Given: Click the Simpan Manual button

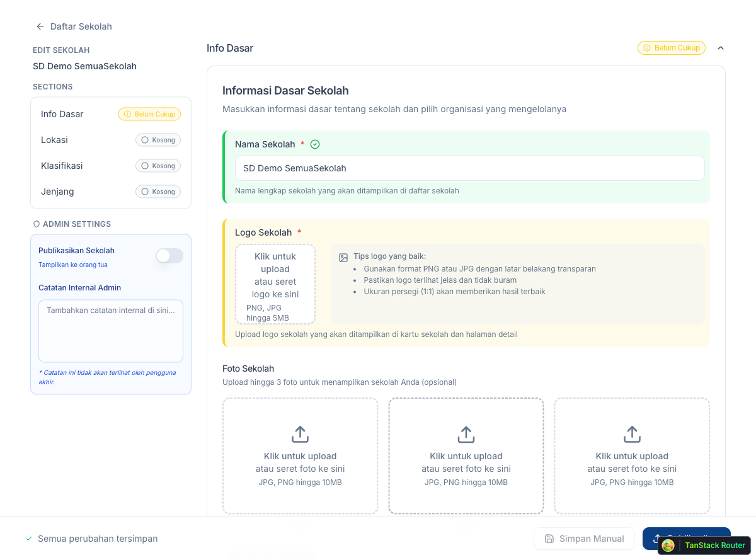Looking at the screenshot, I should point(584,539).
